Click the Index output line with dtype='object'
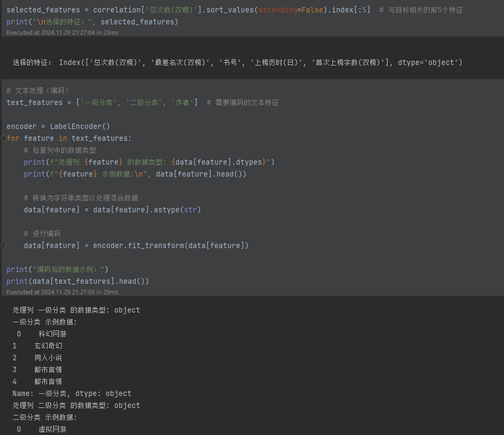504x435 pixels. [x=237, y=62]
